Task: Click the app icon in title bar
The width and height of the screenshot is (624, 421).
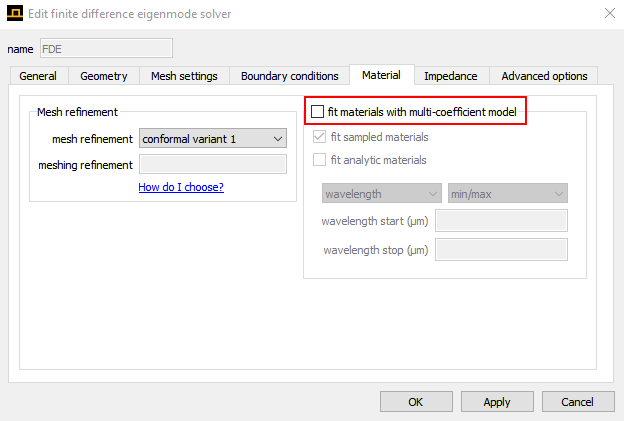Action: (14, 13)
